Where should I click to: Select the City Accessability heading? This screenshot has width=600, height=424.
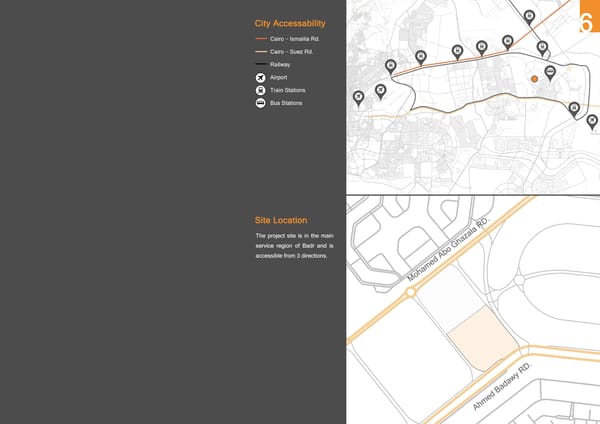point(290,22)
